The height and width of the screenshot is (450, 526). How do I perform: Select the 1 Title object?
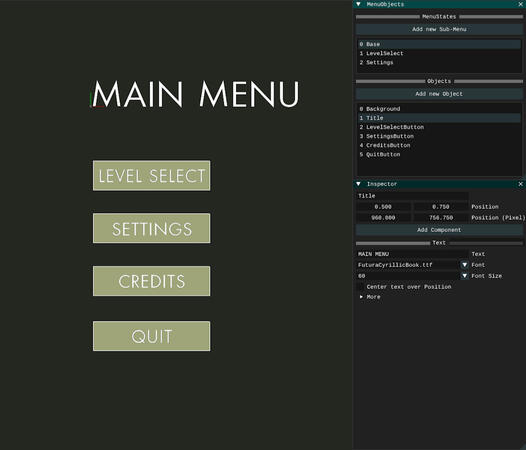click(x=439, y=118)
